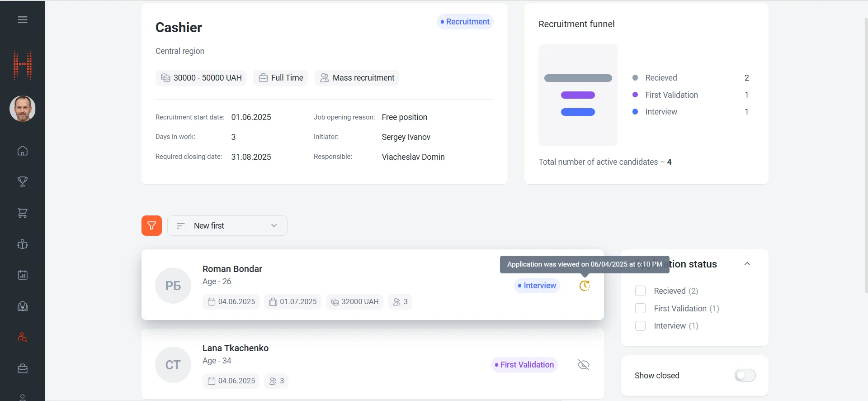Viewport: 868px width, 401px height.
Task: Open Lana Tkachenko's candidate profile
Action: coord(235,348)
